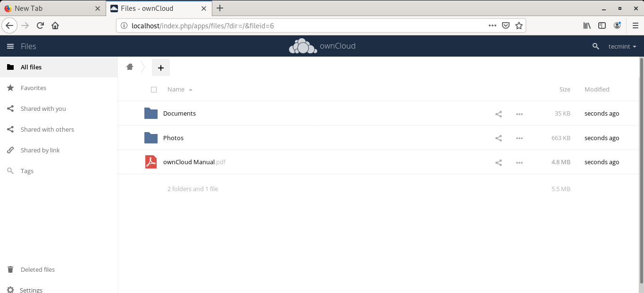644x293 pixels.
Task: Reload the page with refresh icon
Action: (41, 25)
